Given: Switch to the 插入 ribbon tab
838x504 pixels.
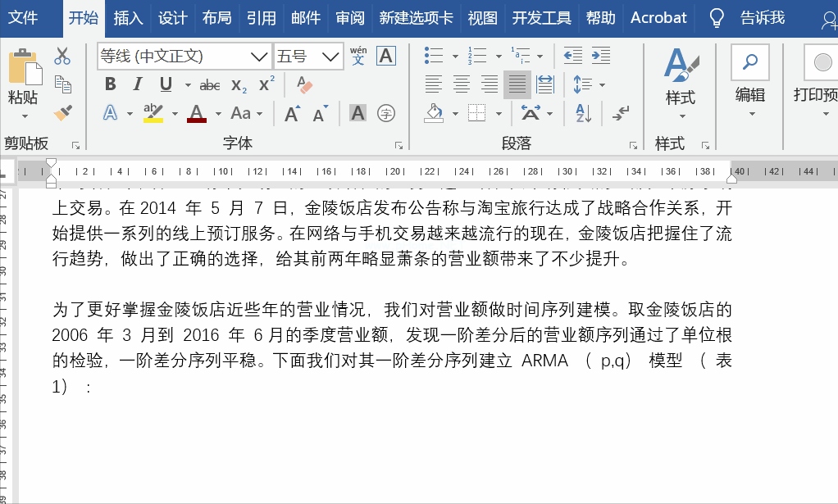Looking at the screenshot, I should click(128, 17).
